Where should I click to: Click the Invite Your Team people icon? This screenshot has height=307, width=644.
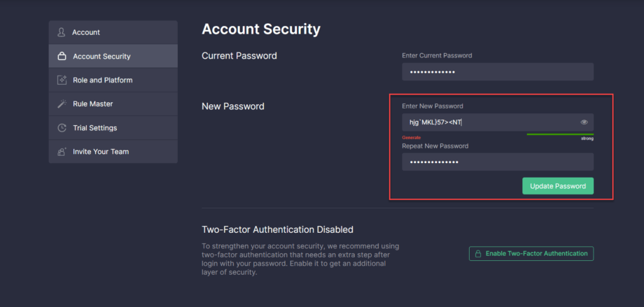click(x=62, y=152)
